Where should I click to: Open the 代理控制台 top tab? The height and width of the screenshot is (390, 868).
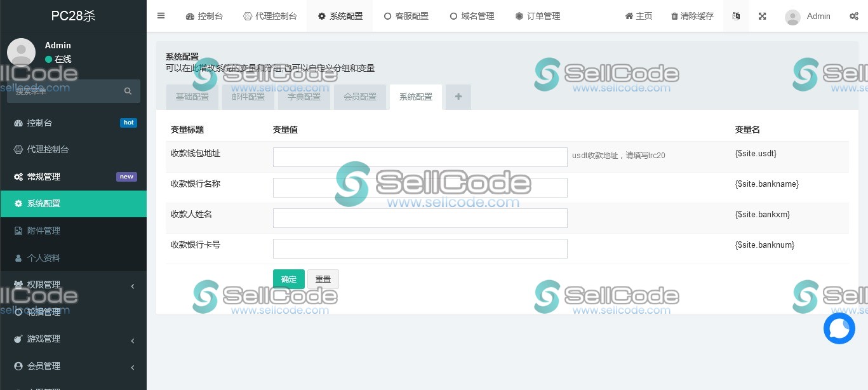pos(270,16)
